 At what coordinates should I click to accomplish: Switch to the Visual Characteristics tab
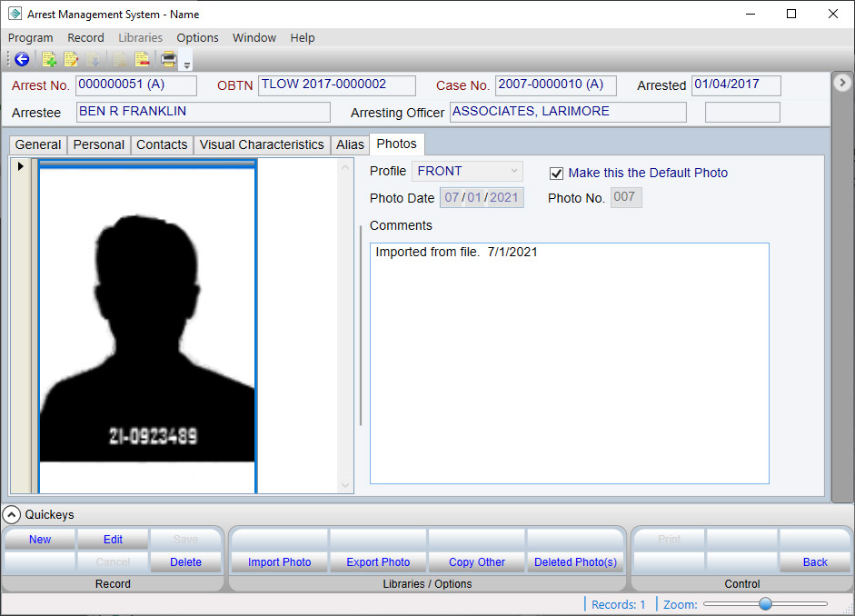click(261, 144)
